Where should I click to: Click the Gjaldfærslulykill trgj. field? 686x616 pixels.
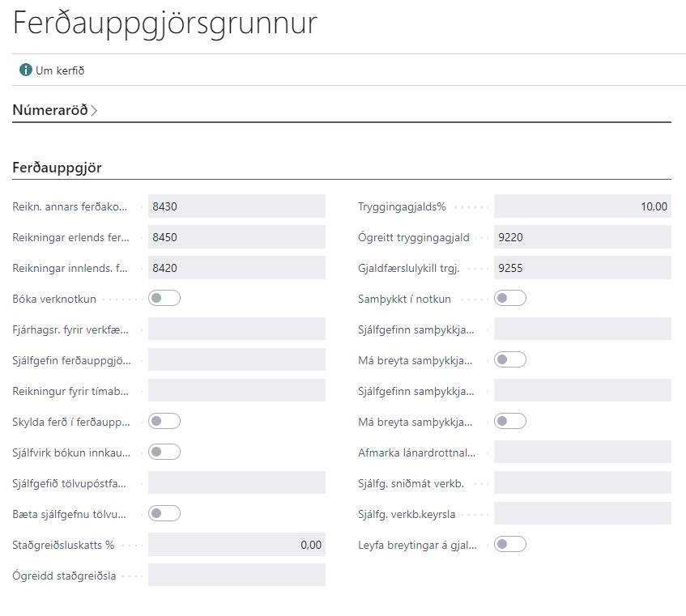click(582, 268)
